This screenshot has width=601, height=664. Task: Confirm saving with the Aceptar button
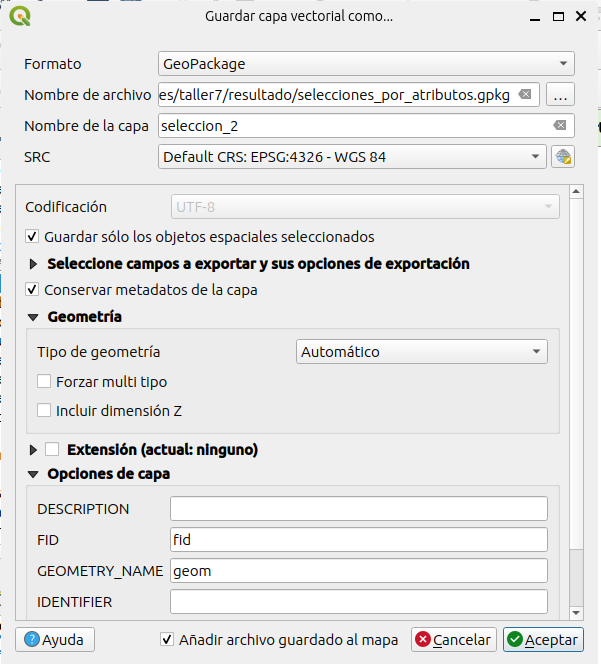tap(543, 639)
